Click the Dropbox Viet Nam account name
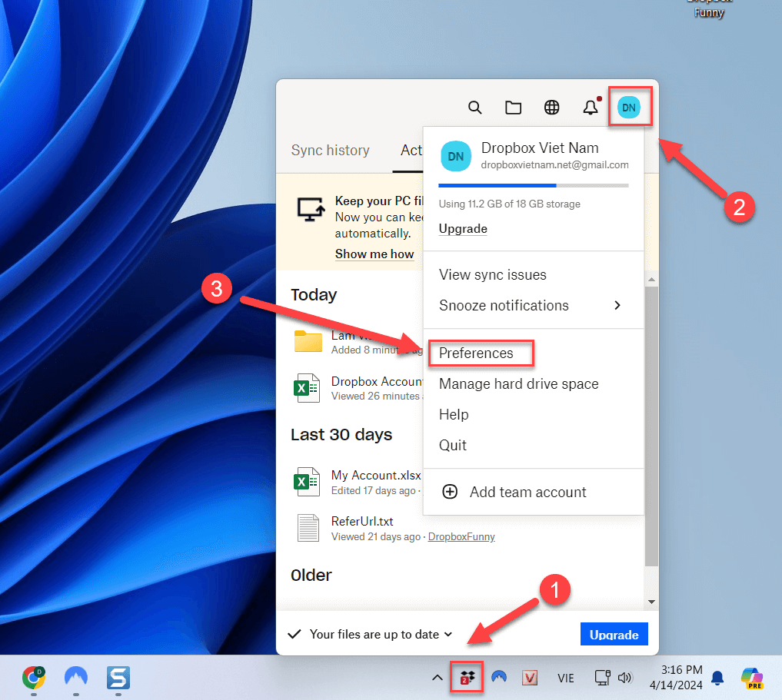782x700 pixels. point(540,148)
